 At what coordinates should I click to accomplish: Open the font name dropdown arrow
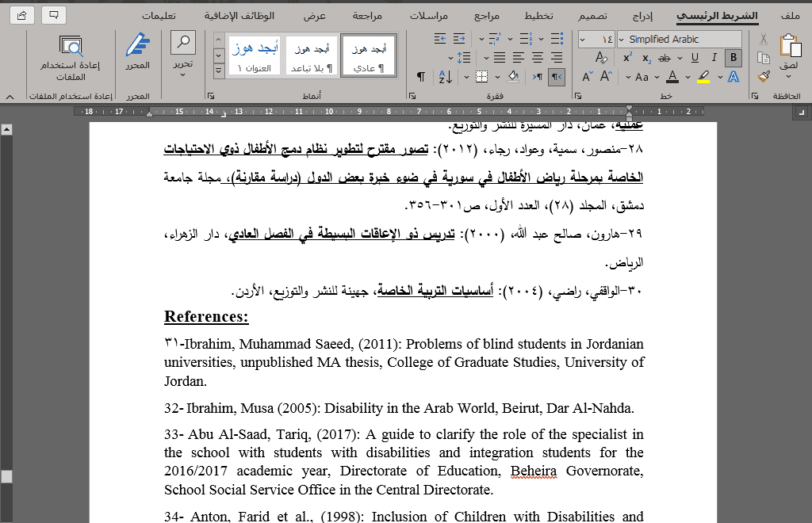click(622, 40)
